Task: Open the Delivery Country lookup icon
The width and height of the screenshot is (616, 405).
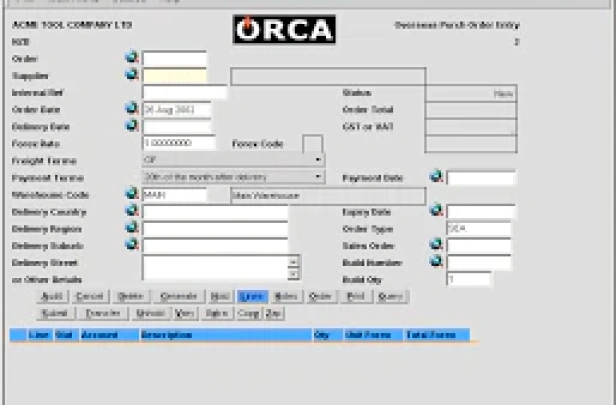Action: click(x=132, y=211)
